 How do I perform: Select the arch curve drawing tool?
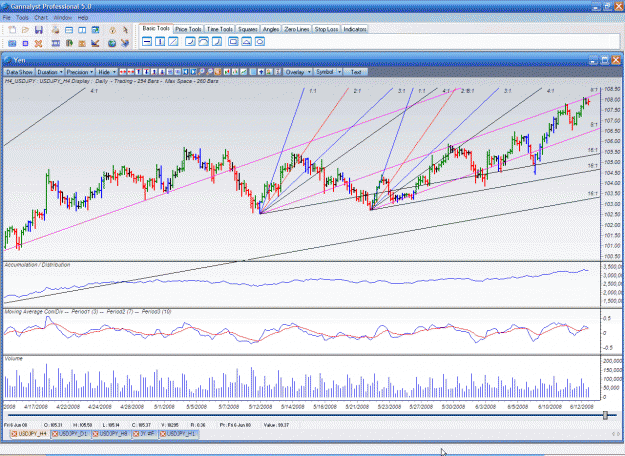(x=203, y=41)
